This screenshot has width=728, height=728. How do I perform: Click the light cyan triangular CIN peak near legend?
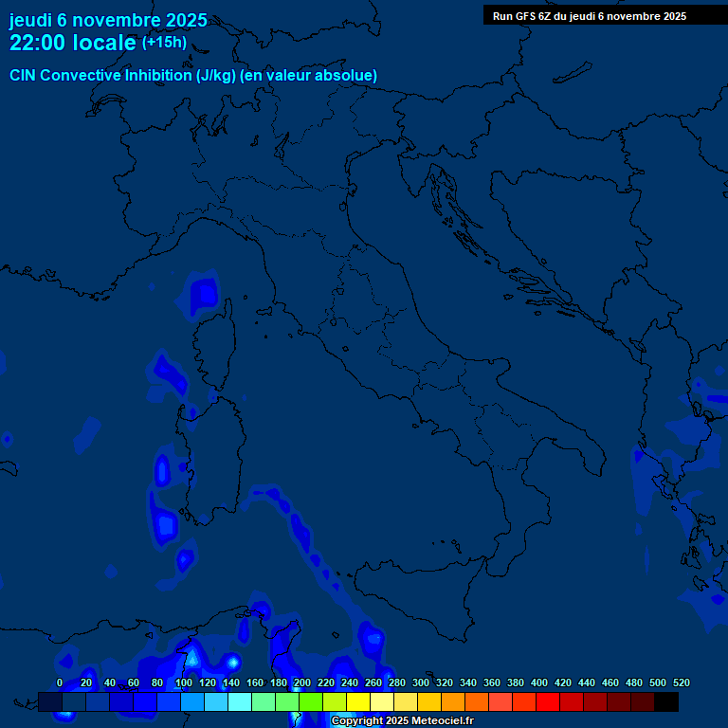191,656
